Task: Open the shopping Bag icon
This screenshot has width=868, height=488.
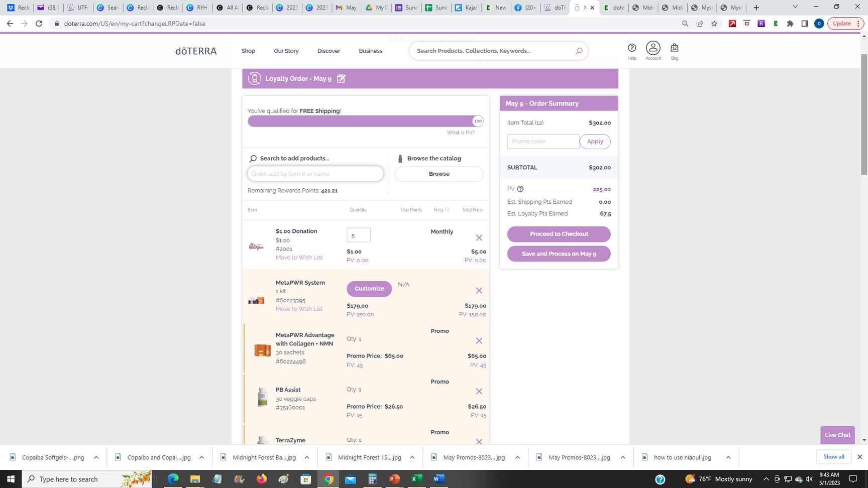Action: (x=674, y=48)
